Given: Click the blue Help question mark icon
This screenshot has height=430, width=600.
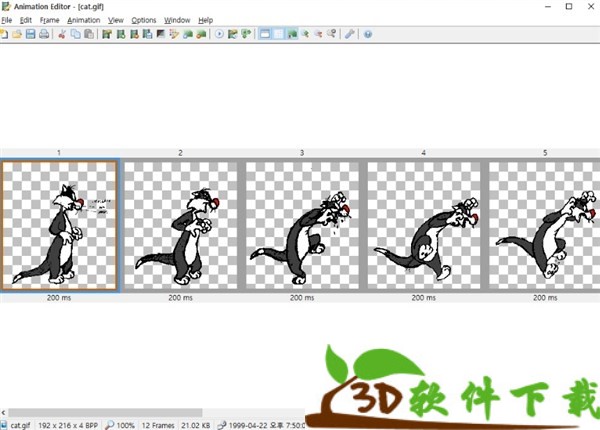Looking at the screenshot, I should click(368, 34).
